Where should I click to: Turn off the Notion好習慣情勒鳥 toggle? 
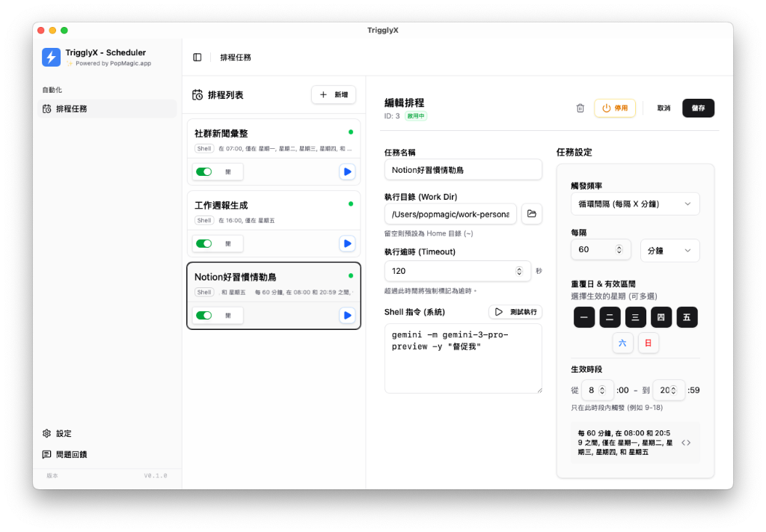(x=203, y=315)
